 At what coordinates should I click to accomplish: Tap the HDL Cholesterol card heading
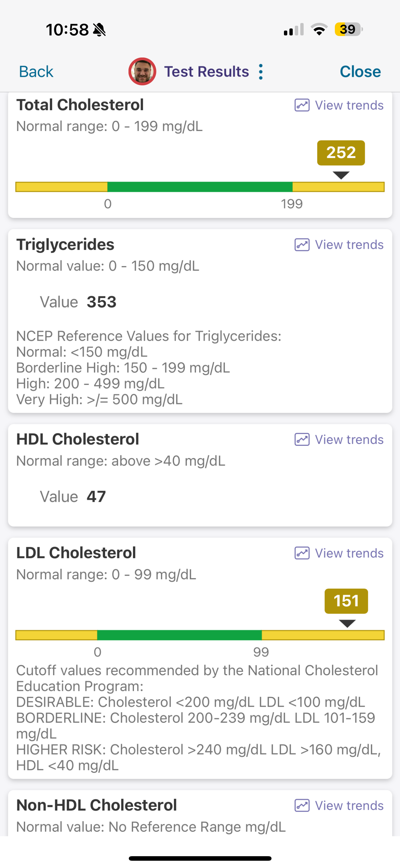tap(78, 439)
